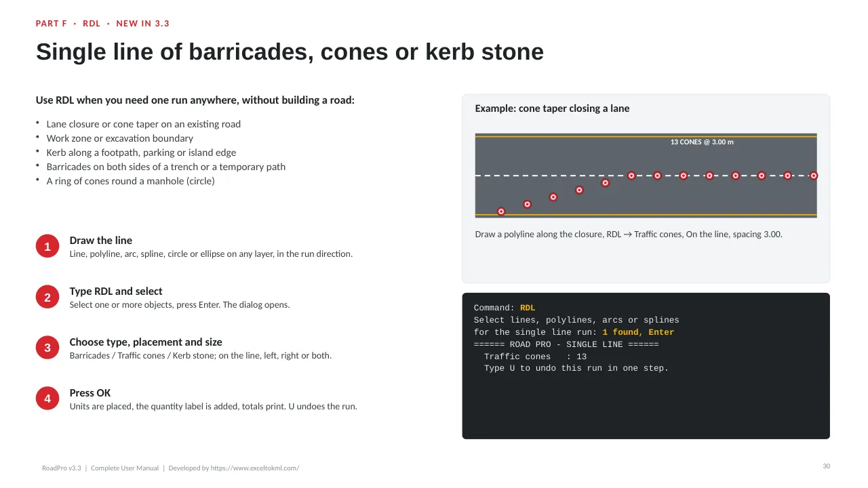Click 'Choose type, placement and size' heading
Viewport: 868px width, 488px height.
pyautogui.click(x=146, y=342)
